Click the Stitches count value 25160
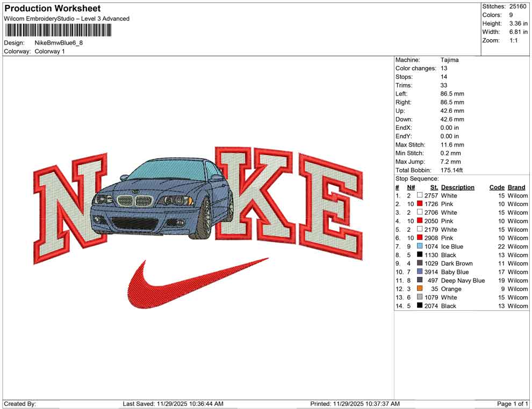 point(517,6)
